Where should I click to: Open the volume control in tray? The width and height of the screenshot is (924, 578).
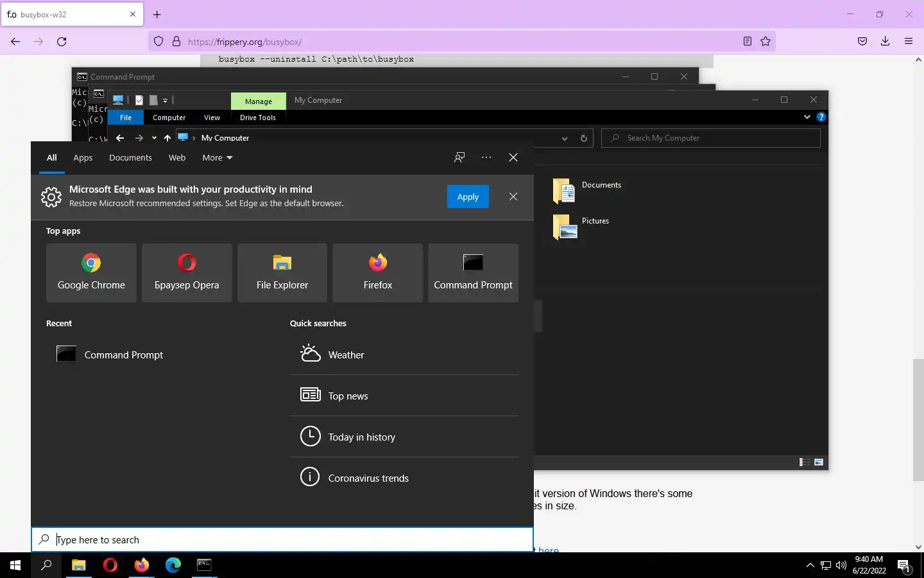(841, 565)
